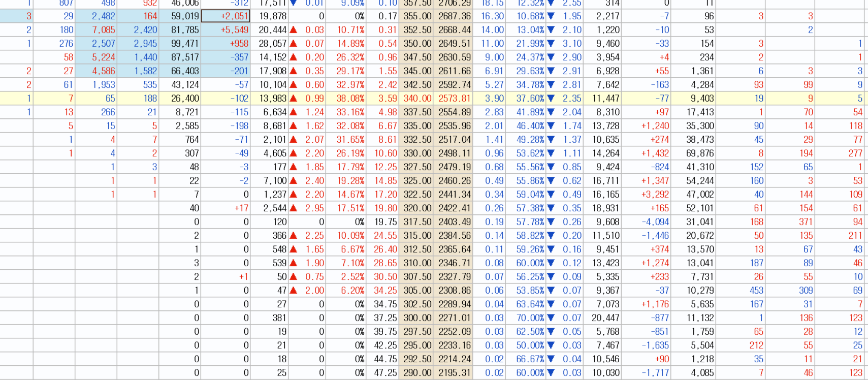This screenshot has width=868, height=380.
Task: Click the blue down arrow in 300.00 strike row
Action: coord(551,318)
